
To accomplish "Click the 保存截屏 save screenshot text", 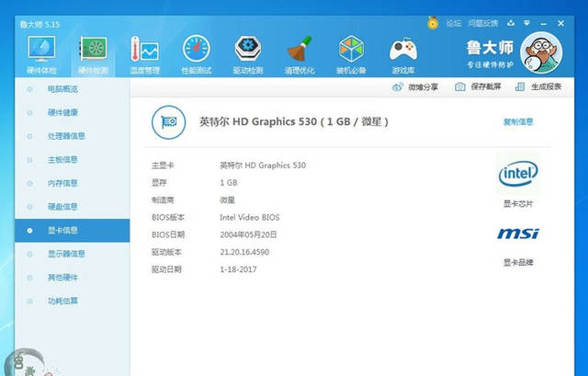I will pos(486,86).
